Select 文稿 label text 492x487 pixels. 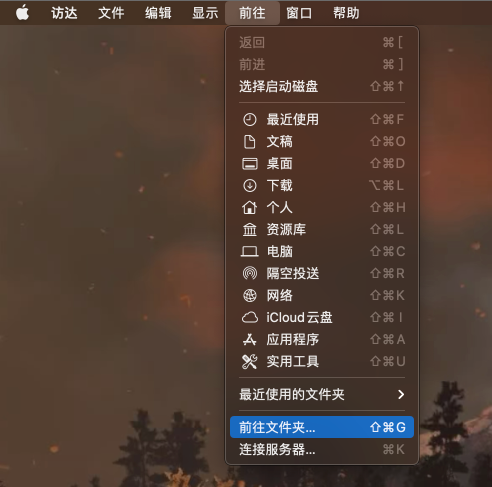click(279, 142)
